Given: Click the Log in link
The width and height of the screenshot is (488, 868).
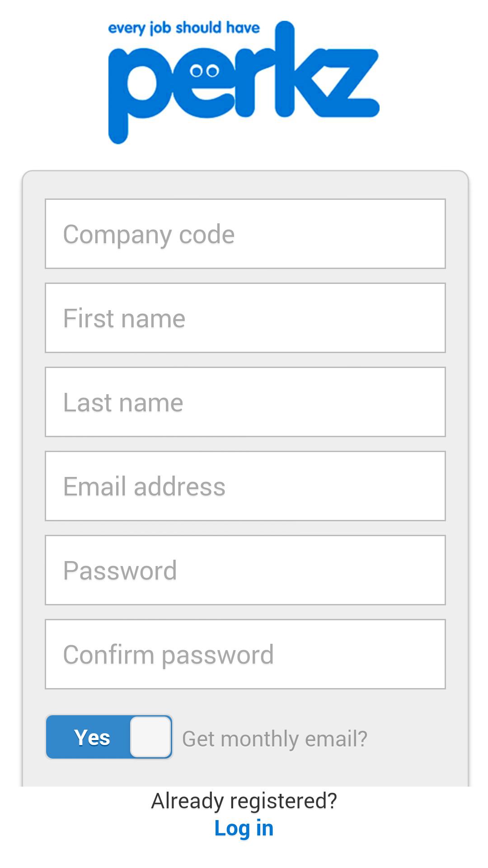Looking at the screenshot, I should [x=244, y=828].
